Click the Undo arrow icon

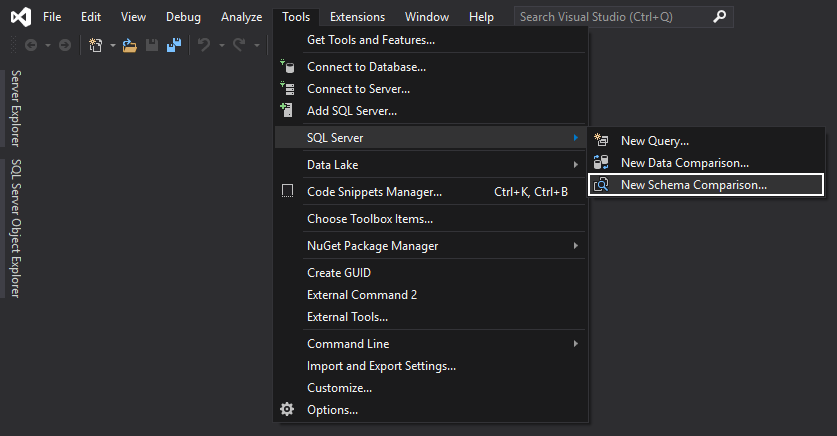pyautogui.click(x=204, y=45)
